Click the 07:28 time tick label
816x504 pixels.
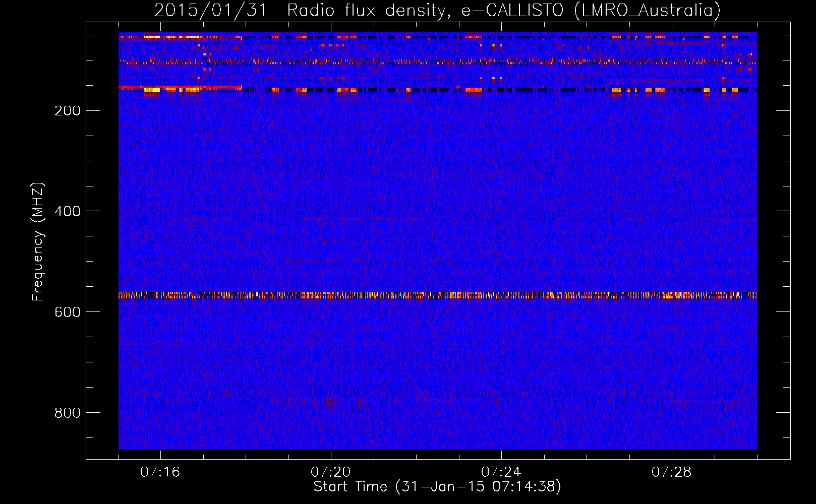672,472
